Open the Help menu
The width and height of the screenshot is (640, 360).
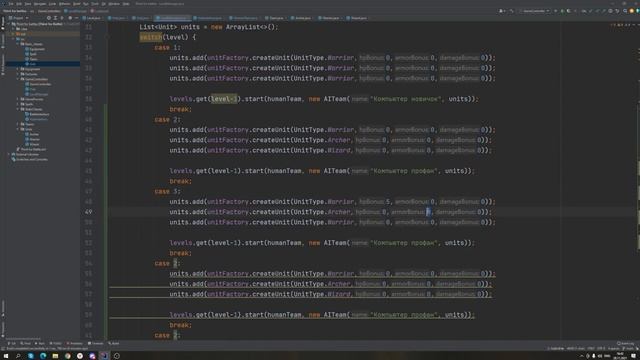pos(126,4)
